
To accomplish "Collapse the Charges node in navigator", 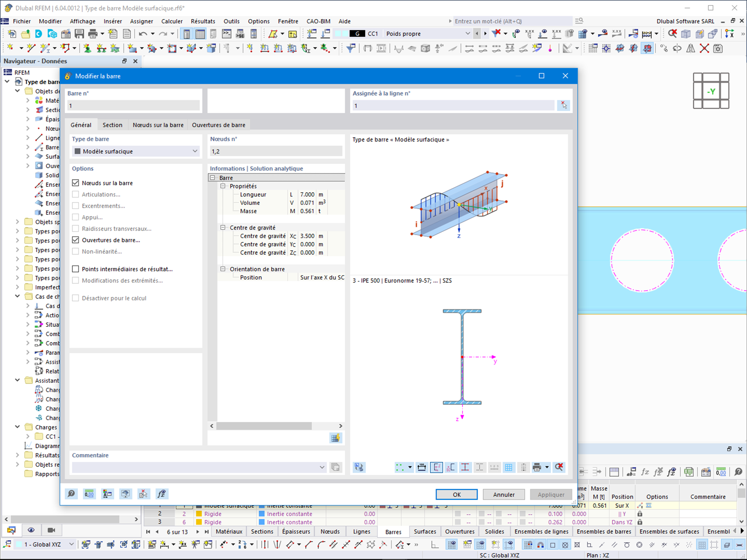I will 17,427.
